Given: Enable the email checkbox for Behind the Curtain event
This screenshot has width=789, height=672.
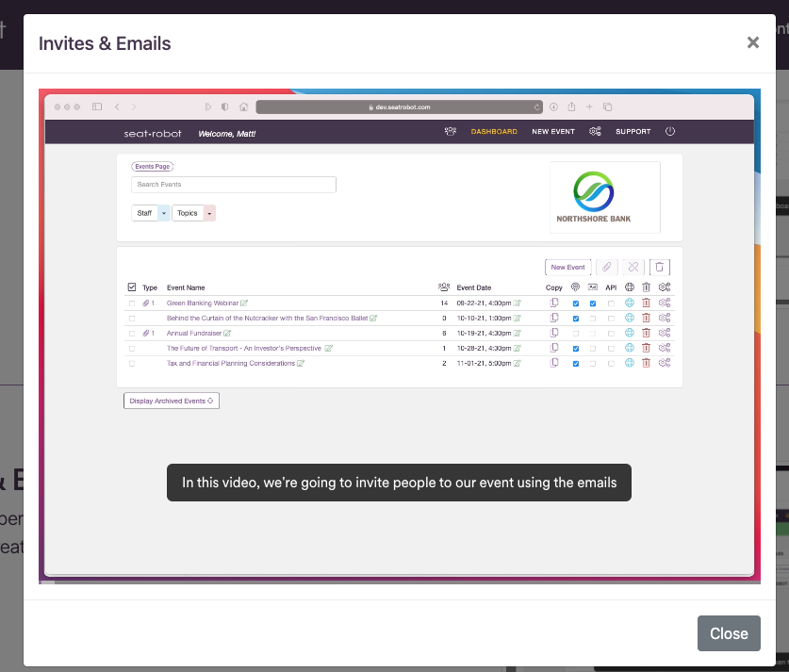Looking at the screenshot, I should [593, 318].
